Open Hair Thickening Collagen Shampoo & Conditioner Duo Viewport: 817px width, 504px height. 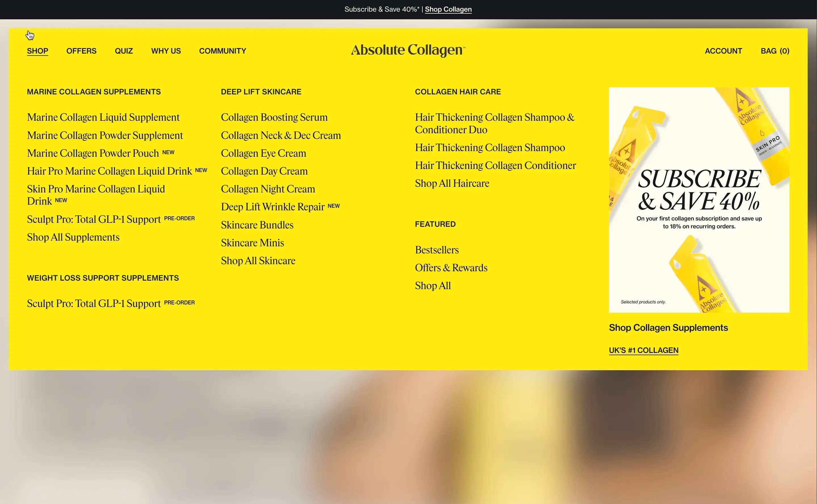[x=495, y=123]
